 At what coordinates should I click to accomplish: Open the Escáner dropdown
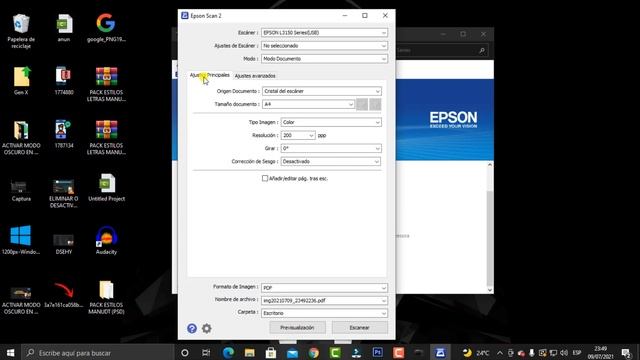[x=324, y=33]
